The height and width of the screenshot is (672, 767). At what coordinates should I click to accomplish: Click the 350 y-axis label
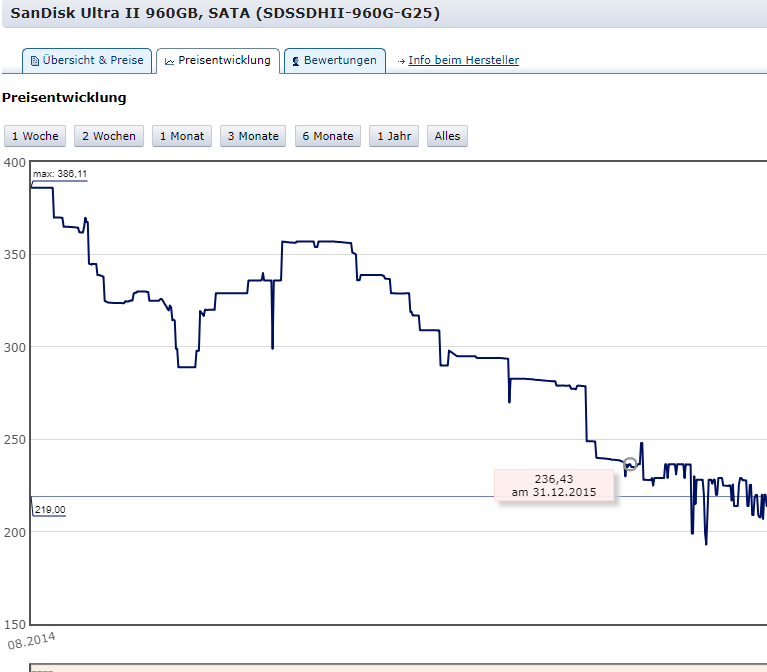(x=15, y=255)
